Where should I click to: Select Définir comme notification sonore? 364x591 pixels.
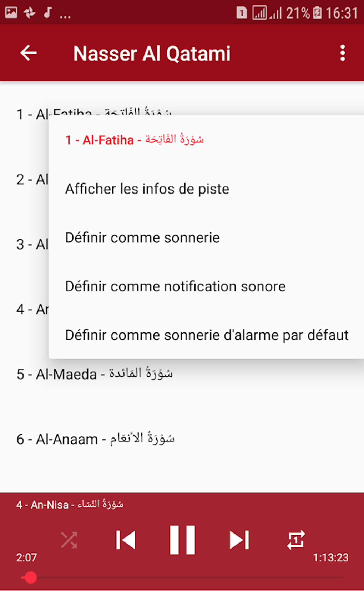[175, 286]
